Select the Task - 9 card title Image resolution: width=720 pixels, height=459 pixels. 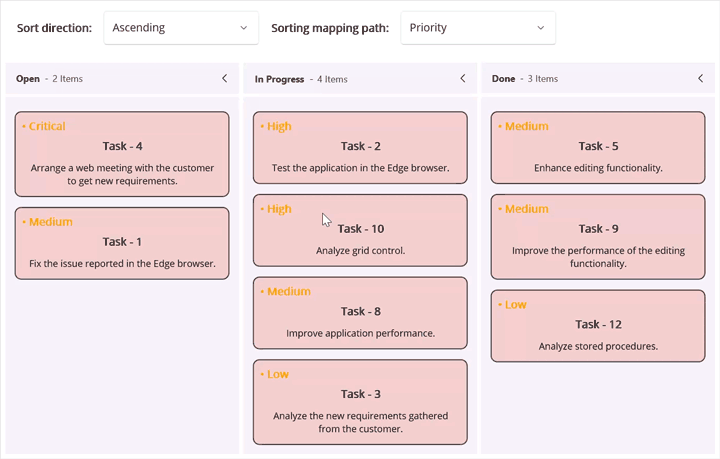598,229
